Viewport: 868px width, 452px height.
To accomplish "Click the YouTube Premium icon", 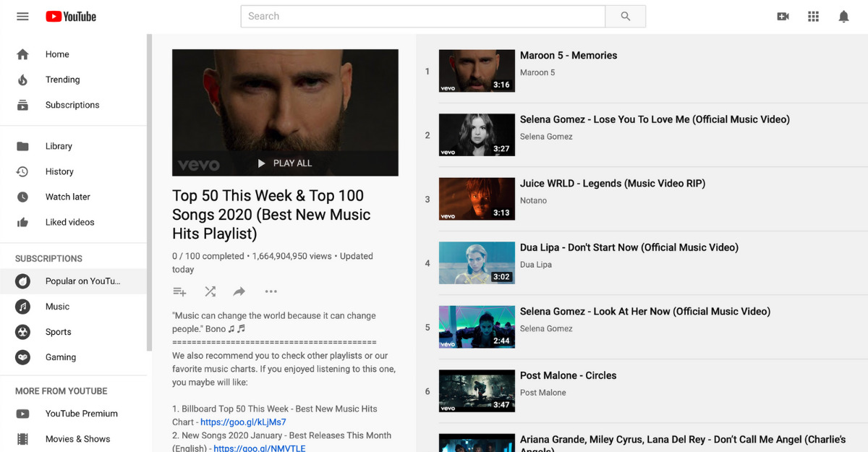I will pos(22,414).
